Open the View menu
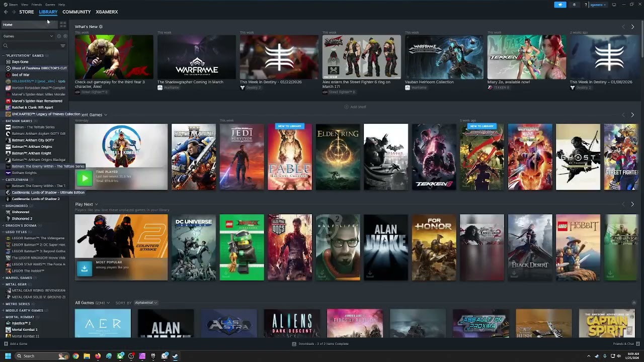The height and width of the screenshot is (362, 644). tap(24, 5)
